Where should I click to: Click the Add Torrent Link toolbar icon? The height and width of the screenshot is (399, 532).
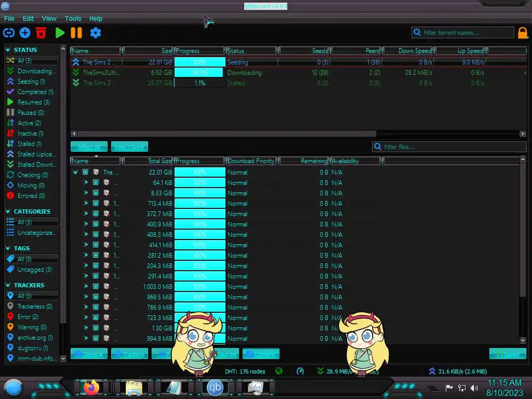[9, 33]
